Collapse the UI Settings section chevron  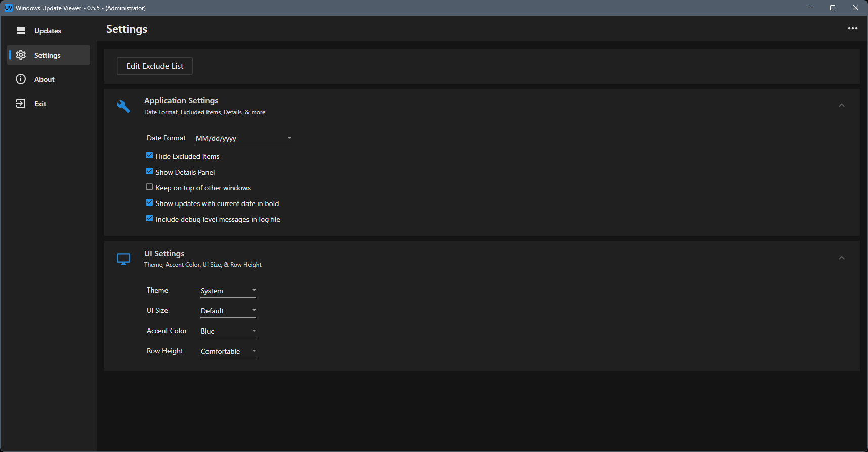[x=841, y=258]
